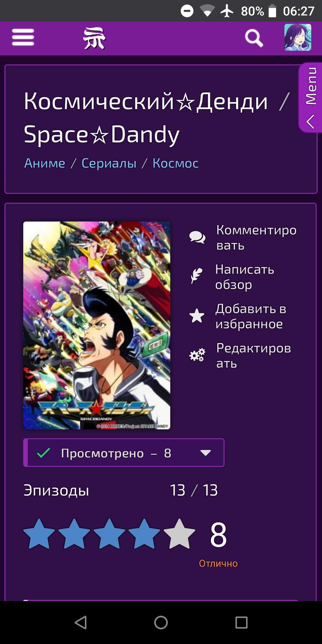Tap the Shikimori logo in header
Screen dimensions: 322x644
[94, 38]
